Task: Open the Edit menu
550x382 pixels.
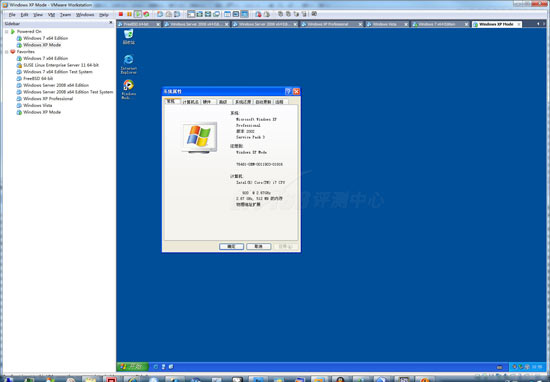Action: (24, 15)
